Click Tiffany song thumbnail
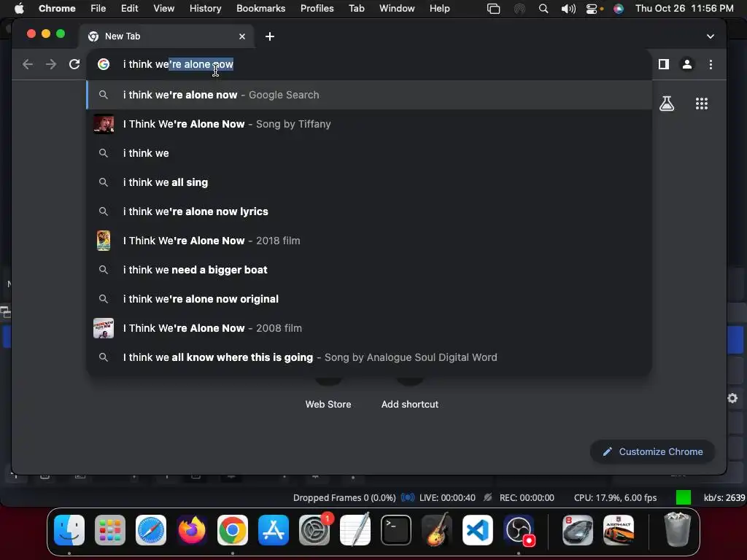 pos(104,124)
